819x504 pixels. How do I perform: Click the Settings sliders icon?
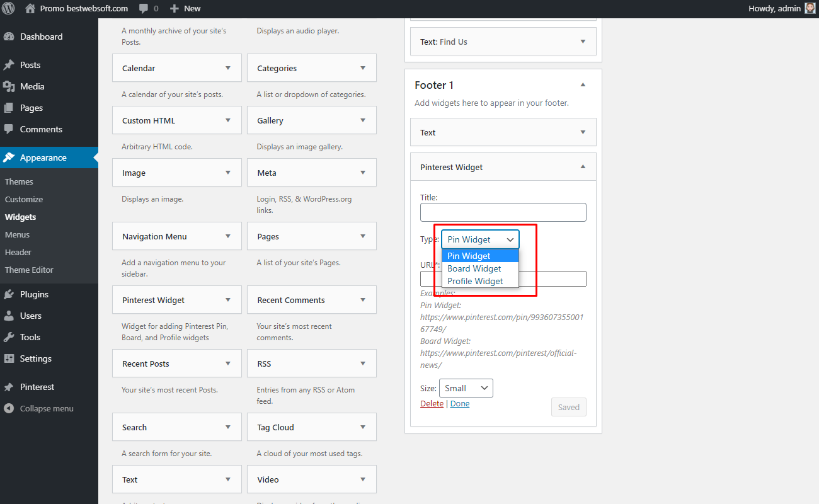click(9, 358)
